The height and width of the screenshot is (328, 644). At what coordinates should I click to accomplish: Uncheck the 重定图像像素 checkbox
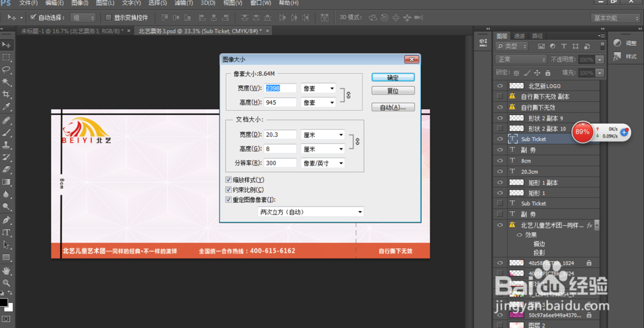(229, 199)
